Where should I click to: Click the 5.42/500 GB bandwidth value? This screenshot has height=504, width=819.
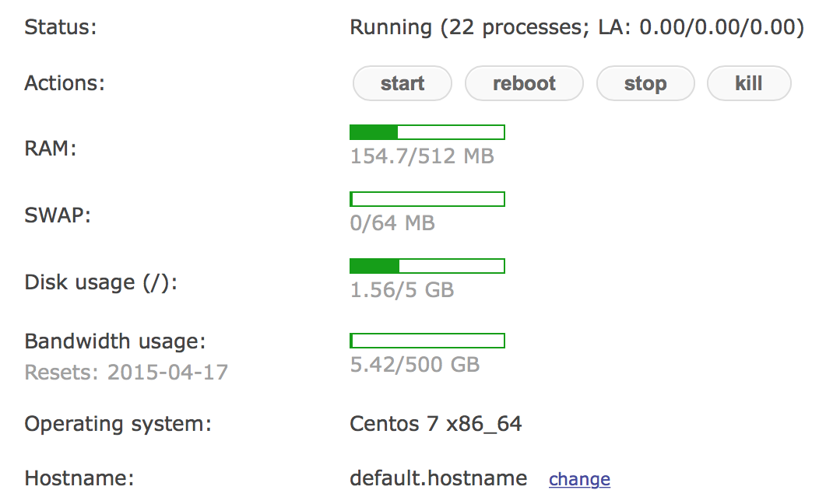point(415,365)
